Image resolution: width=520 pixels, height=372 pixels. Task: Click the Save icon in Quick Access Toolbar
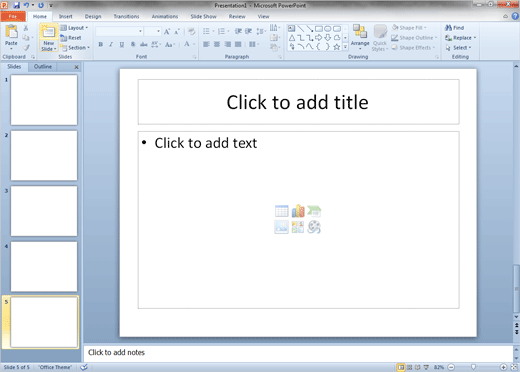pos(16,5)
